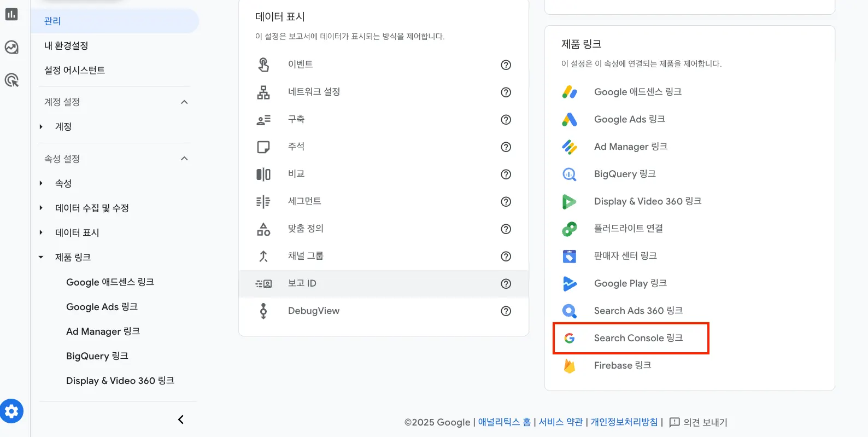This screenshot has height=437, width=868.
Task: Open help for 네트워크 설정 row
Action: 506,92
